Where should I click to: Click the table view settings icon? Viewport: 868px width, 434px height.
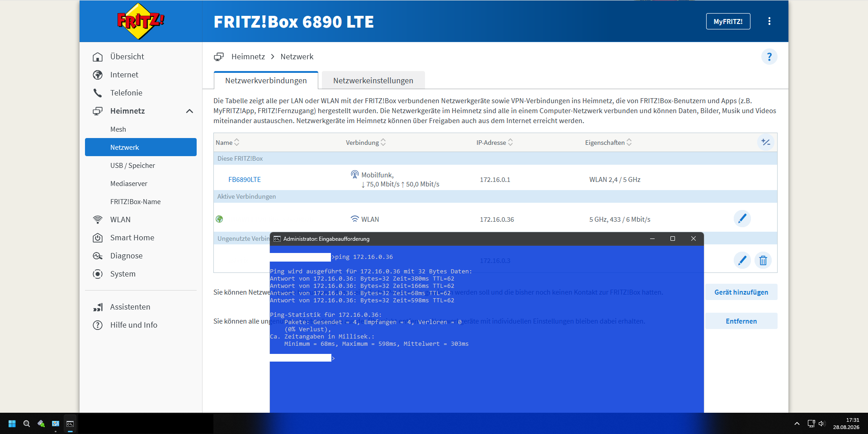[x=766, y=142]
